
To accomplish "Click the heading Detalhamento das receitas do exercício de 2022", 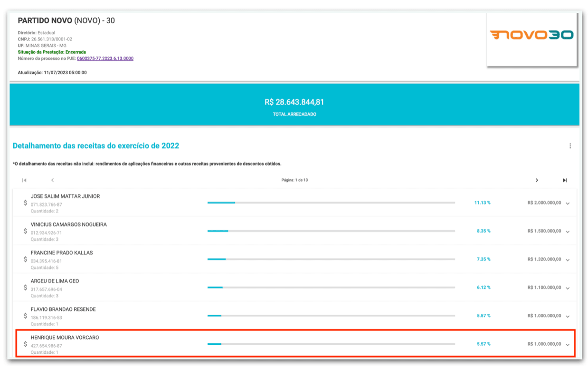I will (x=96, y=146).
